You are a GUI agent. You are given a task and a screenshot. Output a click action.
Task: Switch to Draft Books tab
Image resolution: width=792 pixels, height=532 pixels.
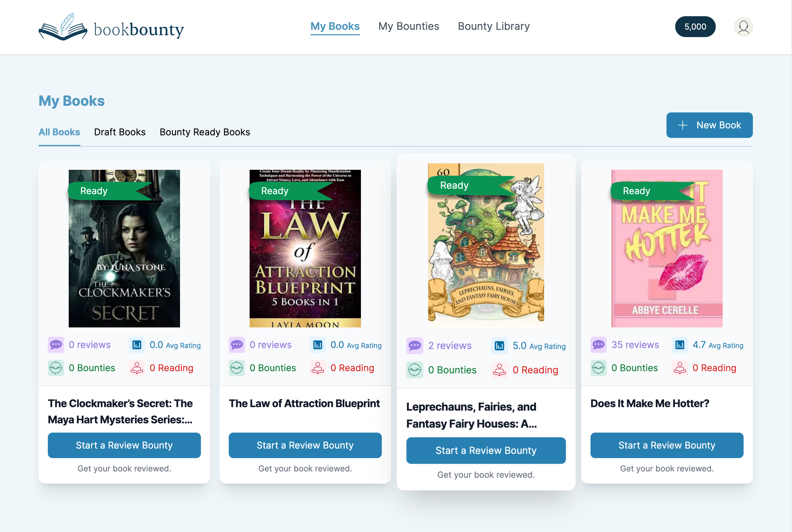[x=119, y=132]
